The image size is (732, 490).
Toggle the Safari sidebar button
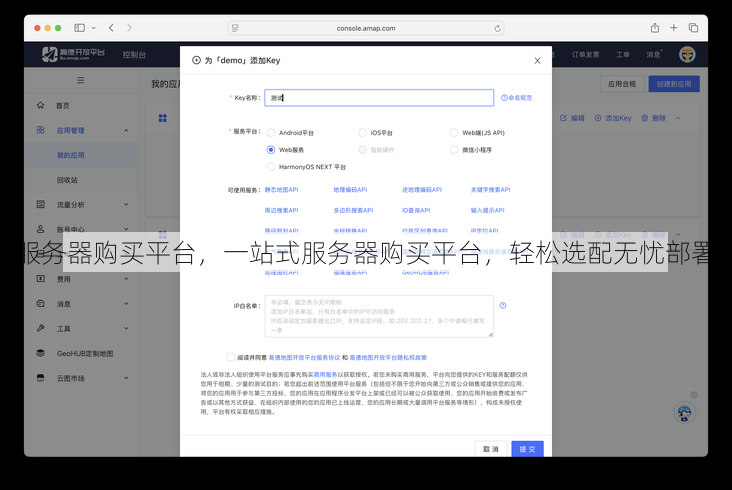(x=79, y=28)
